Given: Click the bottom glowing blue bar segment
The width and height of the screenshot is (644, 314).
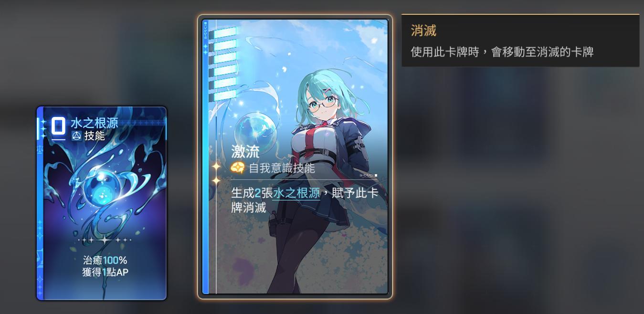Looking at the screenshot, I should tap(222, 96).
